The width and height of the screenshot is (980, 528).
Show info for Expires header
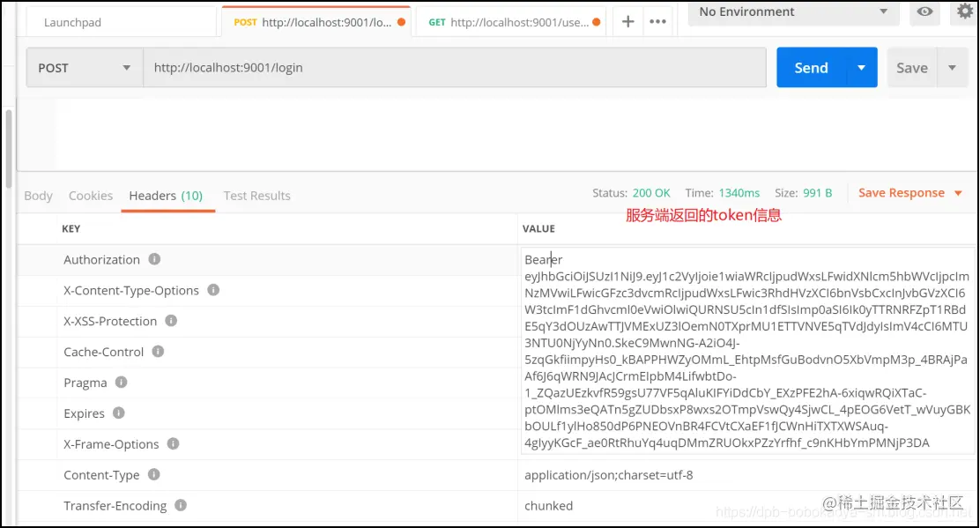(x=118, y=413)
